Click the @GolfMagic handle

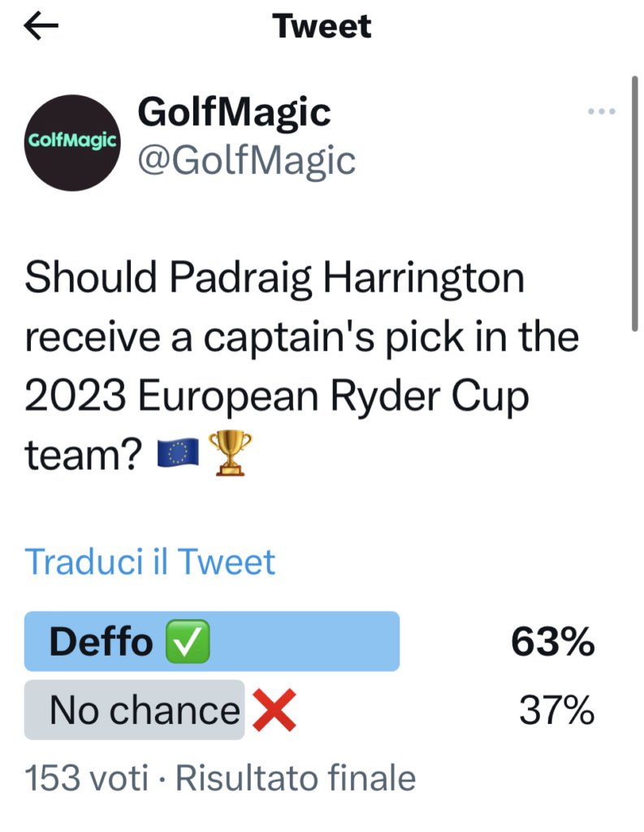pyautogui.click(x=246, y=160)
